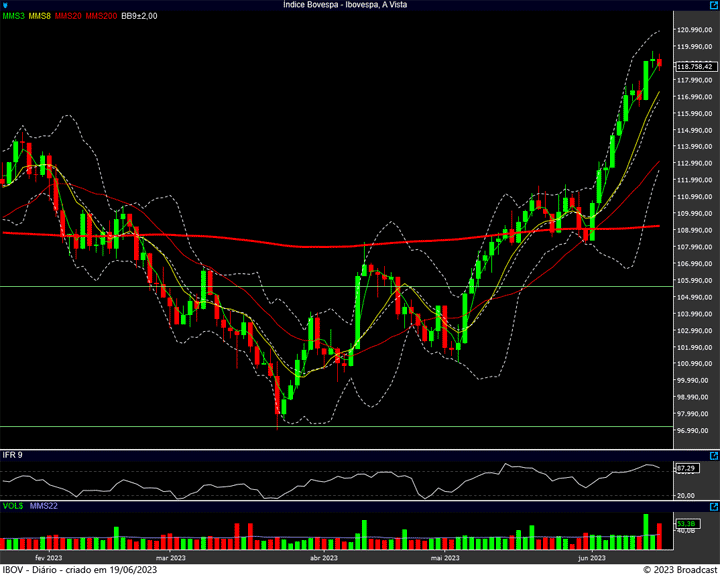This screenshot has width=720, height=575.
Task: Click the red MMS200 legend label
Action: [x=101, y=17]
